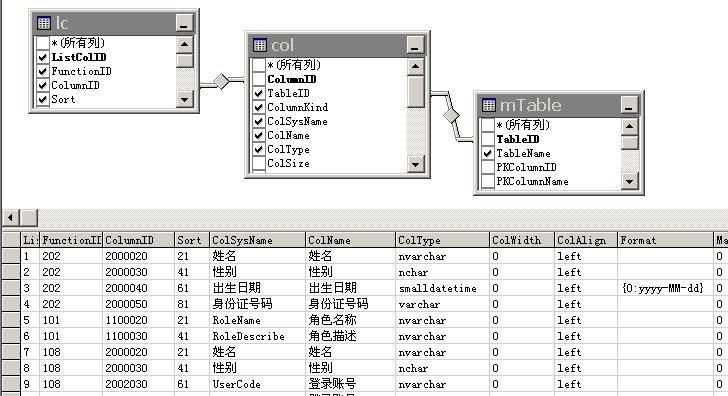Image resolution: width=728 pixels, height=396 pixels.
Task: Click lc table scroll down arrow
Action: [x=184, y=99]
